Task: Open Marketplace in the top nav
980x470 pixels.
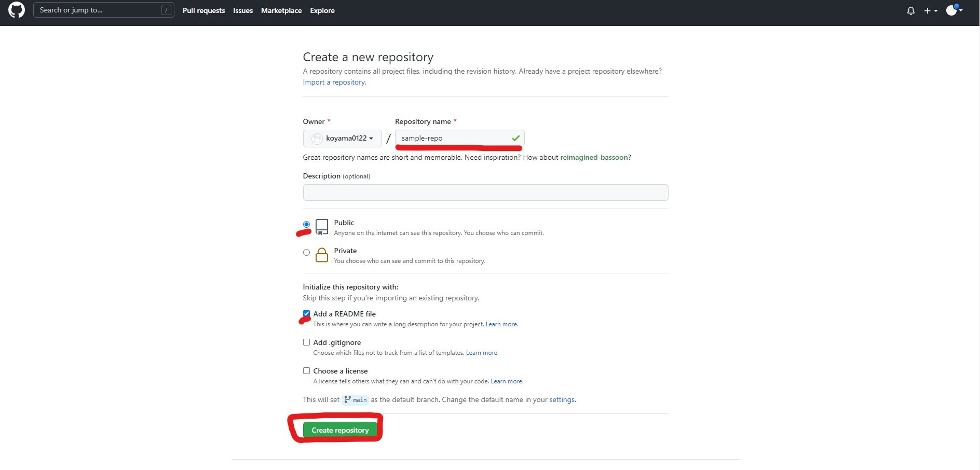Action: (x=281, y=10)
